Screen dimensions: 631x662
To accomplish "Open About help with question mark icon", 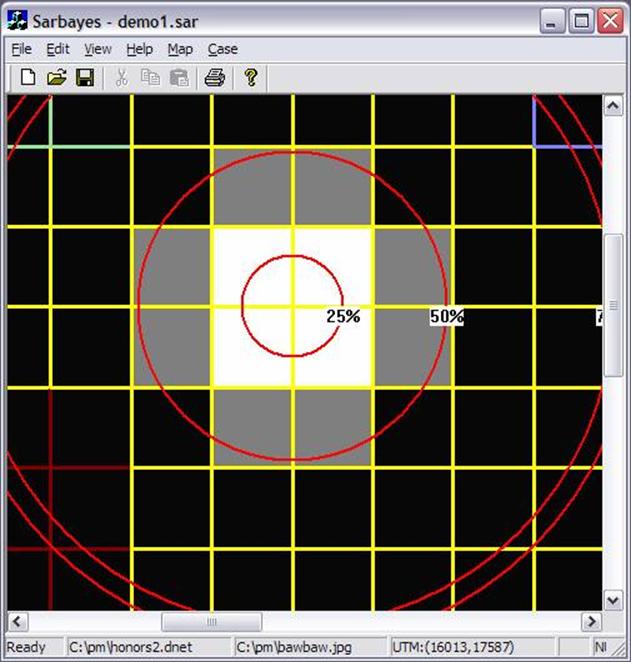I will [251, 77].
